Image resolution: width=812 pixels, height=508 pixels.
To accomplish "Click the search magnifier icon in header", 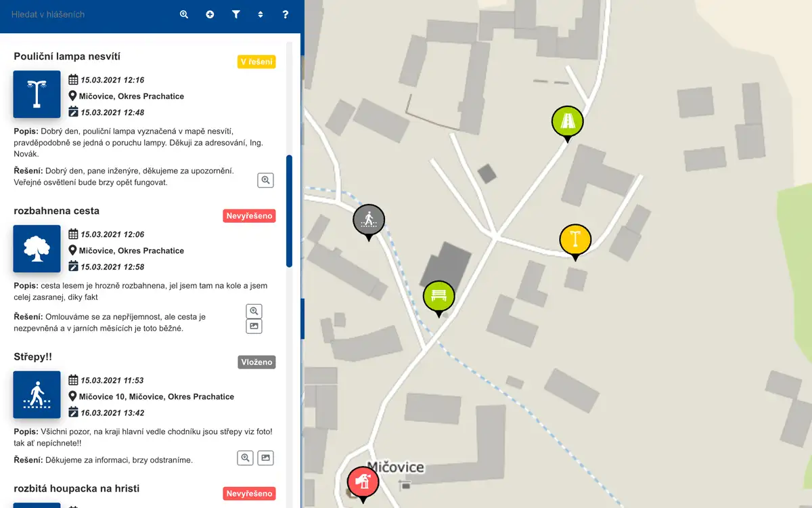I will pos(183,14).
